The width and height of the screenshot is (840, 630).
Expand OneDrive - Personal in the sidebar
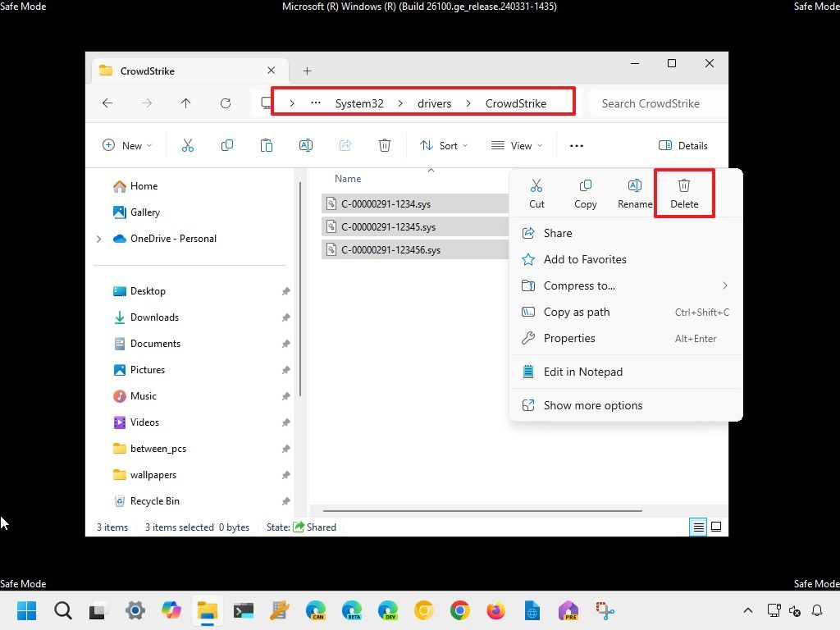point(98,239)
